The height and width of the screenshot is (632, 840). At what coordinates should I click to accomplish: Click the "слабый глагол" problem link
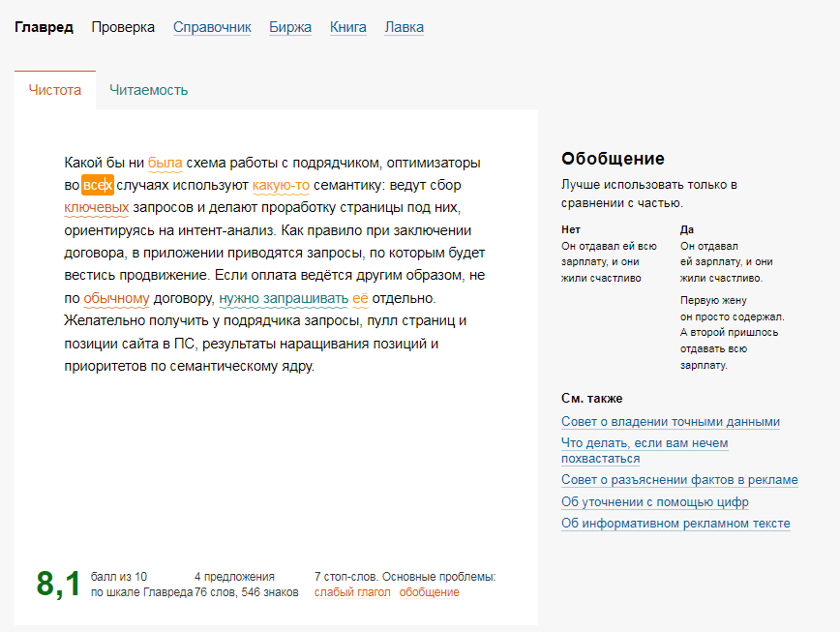tap(352, 592)
